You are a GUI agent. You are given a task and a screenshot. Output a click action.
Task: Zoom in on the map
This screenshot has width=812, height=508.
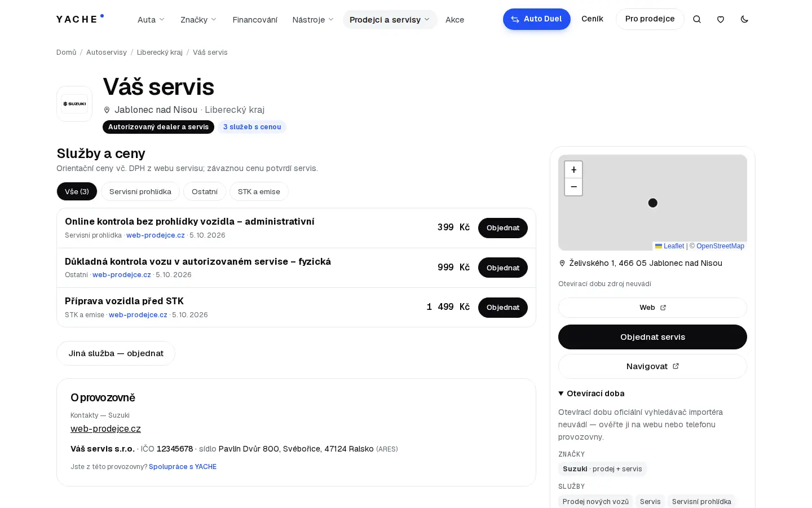pyautogui.click(x=573, y=169)
